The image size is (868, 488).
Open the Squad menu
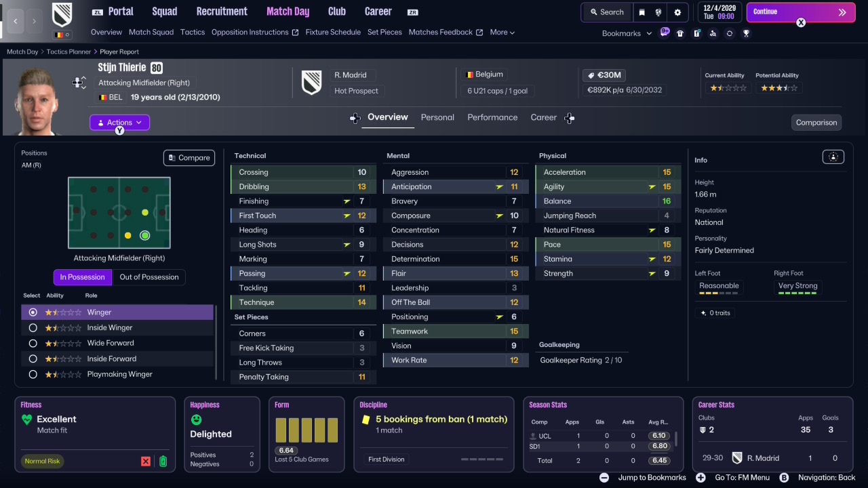coord(165,12)
